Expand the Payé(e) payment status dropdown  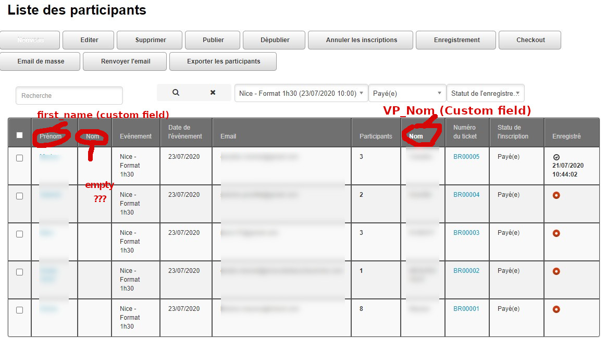pos(407,93)
